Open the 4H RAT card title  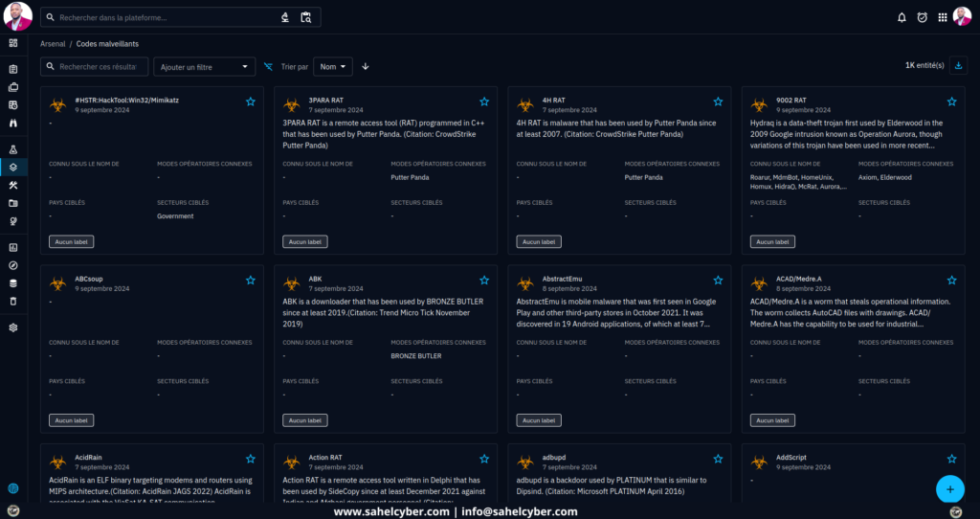pos(554,100)
